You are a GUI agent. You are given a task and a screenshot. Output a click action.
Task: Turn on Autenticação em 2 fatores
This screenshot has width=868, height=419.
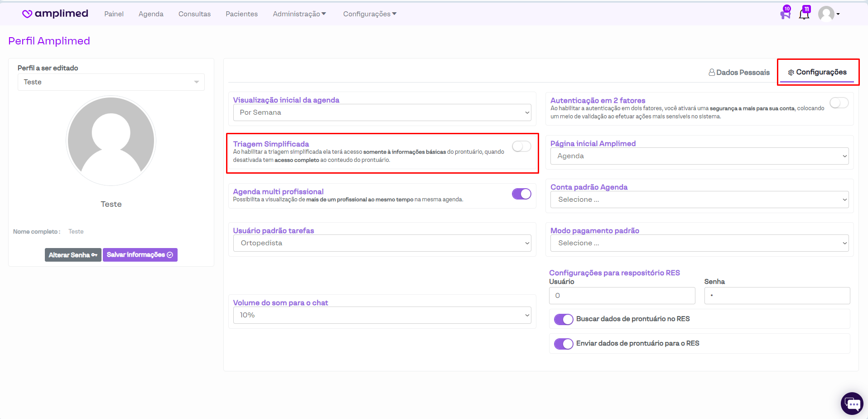(x=839, y=103)
